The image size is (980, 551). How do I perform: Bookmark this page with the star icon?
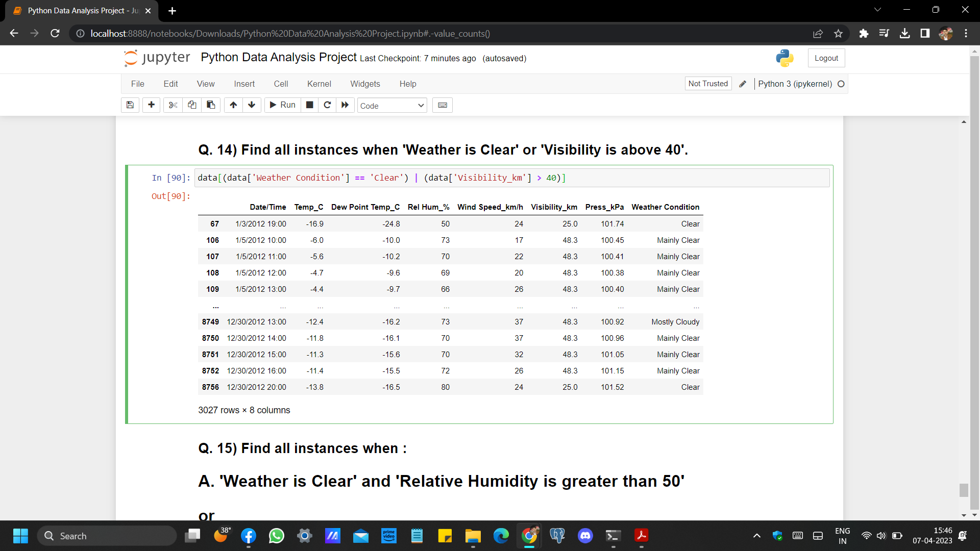point(838,34)
